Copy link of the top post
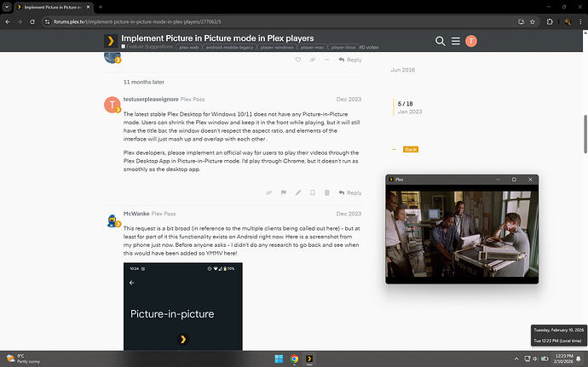 313,60
